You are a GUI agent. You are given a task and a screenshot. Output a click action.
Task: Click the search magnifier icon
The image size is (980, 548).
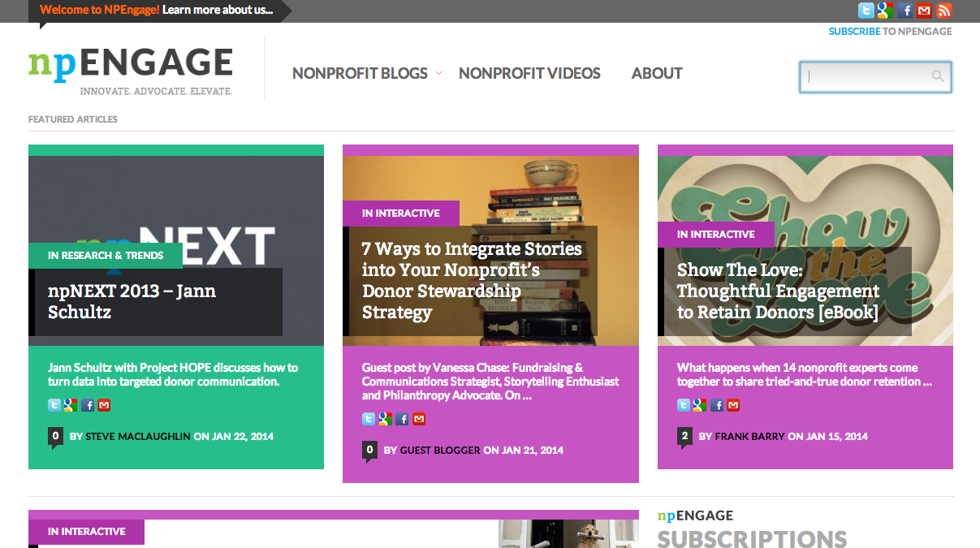coord(938,76)
